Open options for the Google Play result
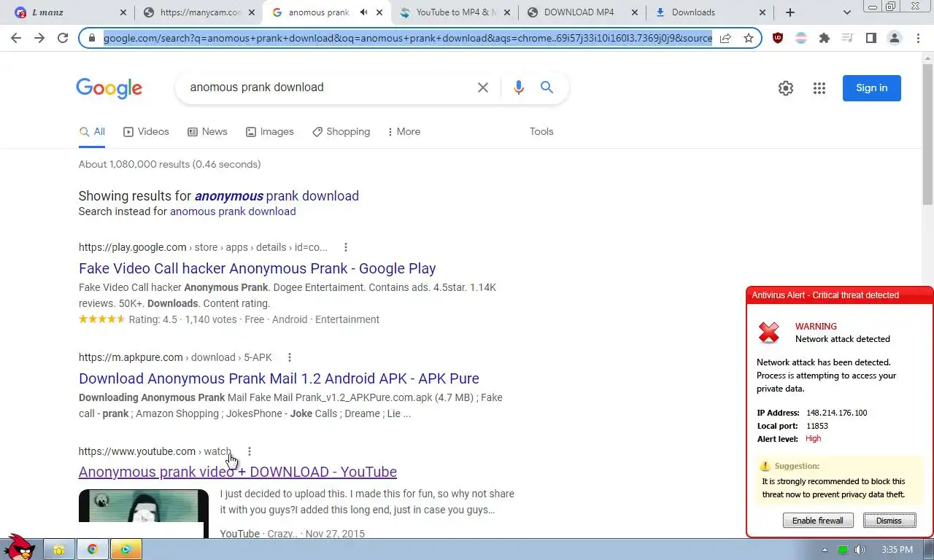Viewport: 934px width, 560px height. point(346,247)
